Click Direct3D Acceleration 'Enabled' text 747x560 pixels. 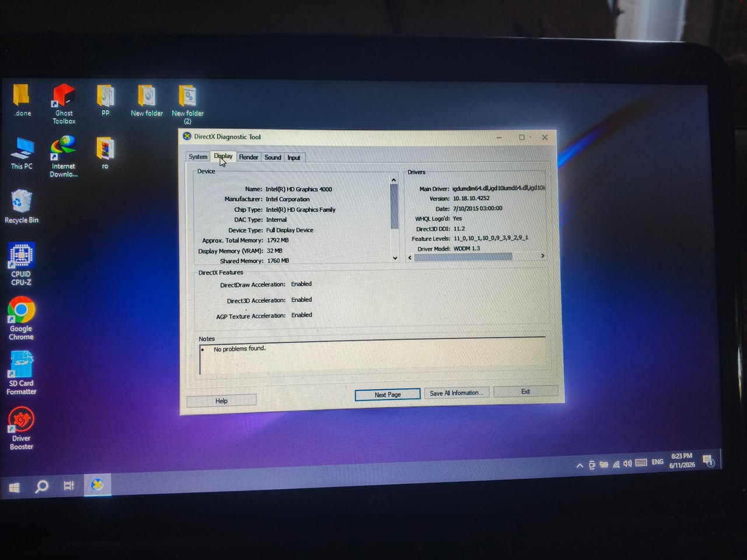(302, 300)
